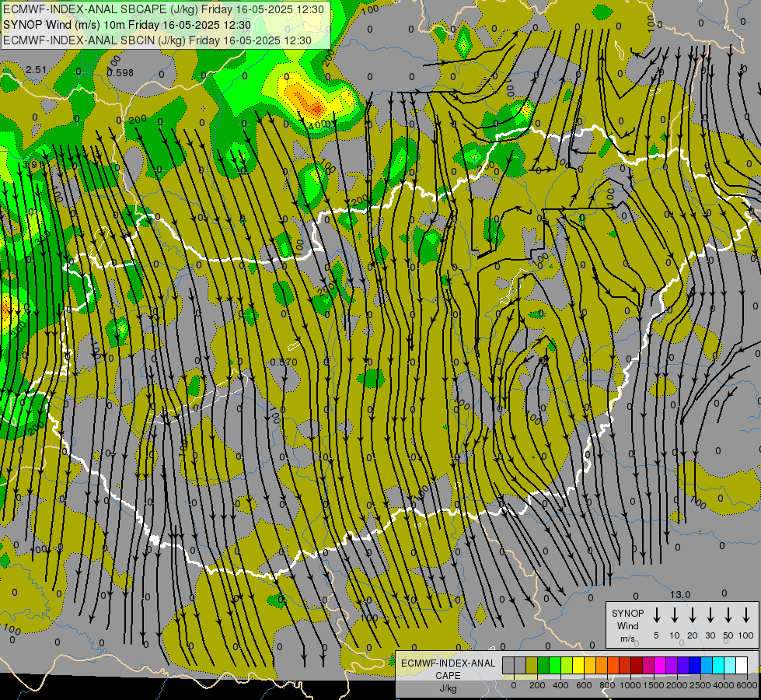
Task: Click the 'ECMWF-INDEX-ANAL SBCIN' title line
Action: [x=157, y=40]
